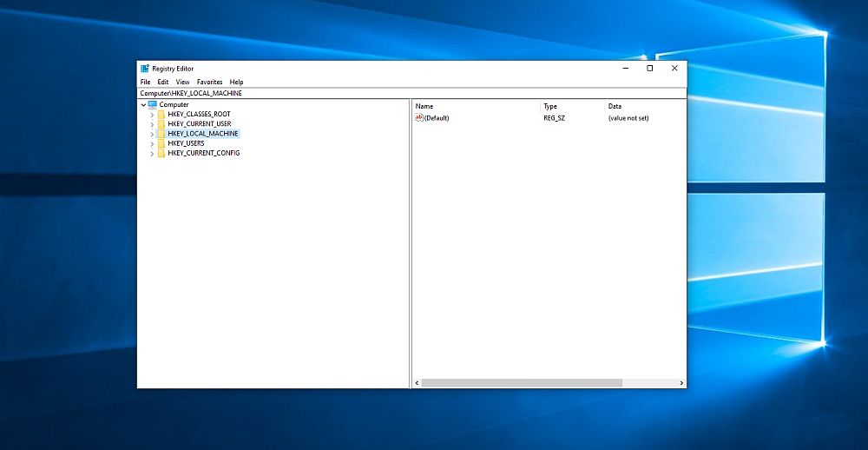Select the HKEY_CURRENT_USER key label
This screenshot has height=450, width=868.
coord(200,124)
